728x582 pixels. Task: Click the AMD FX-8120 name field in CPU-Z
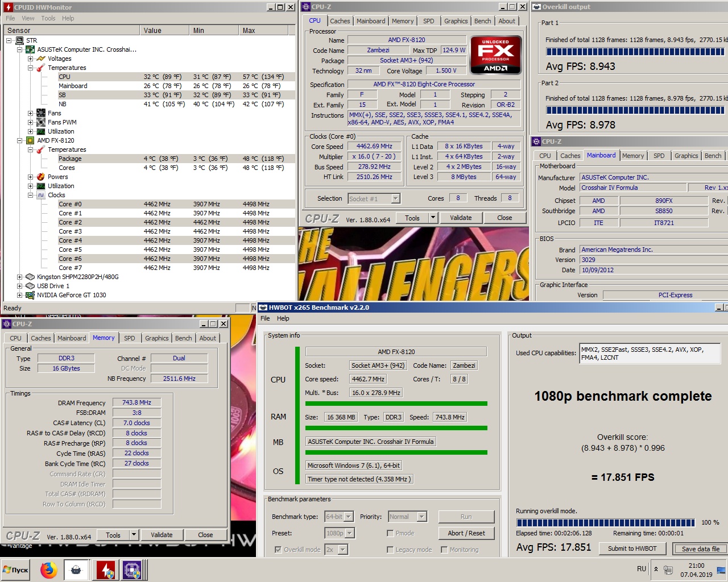click(407, 40)
